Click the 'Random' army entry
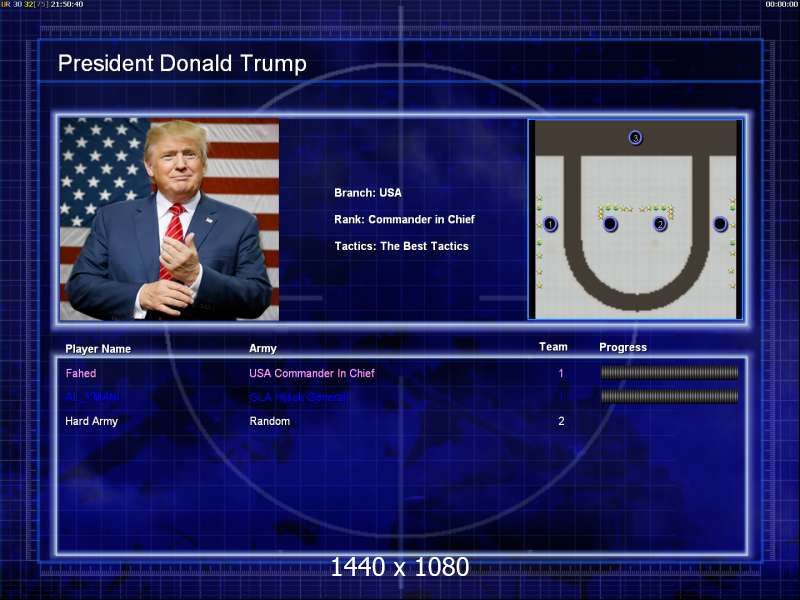Screen dimensions: 800x600 (x=269, y=421)
